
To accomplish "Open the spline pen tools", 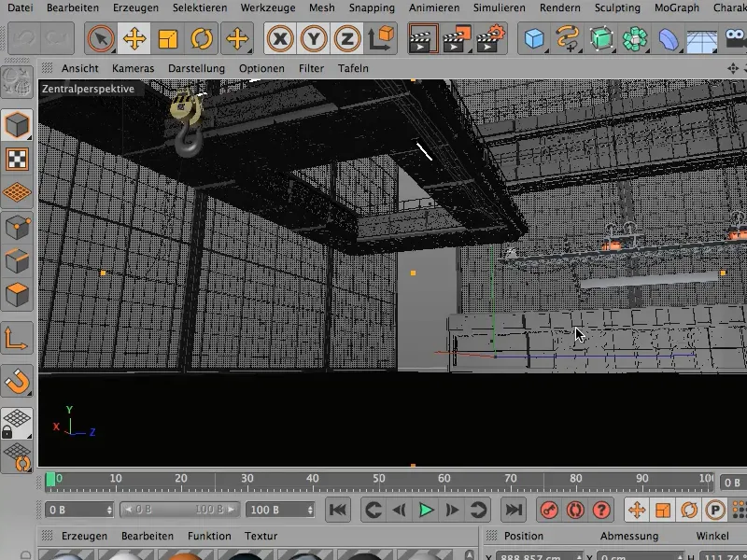I will click(x=568, y=38).
